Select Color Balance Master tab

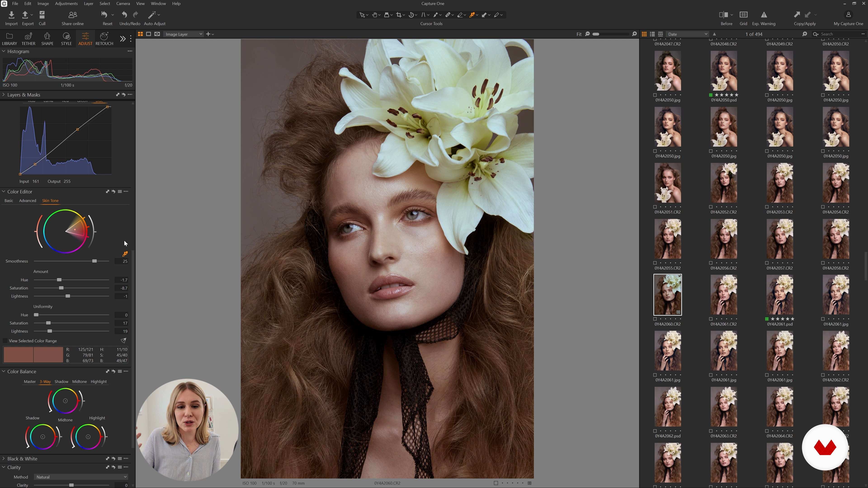click(x=30, y=382)
